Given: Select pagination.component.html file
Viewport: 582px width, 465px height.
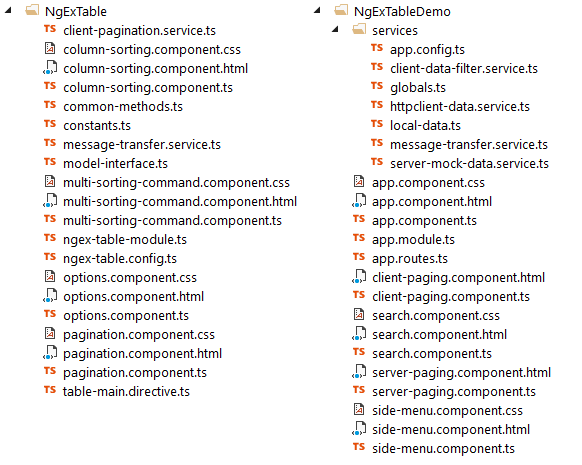Looking at the screenshot, I should (143, 354).
